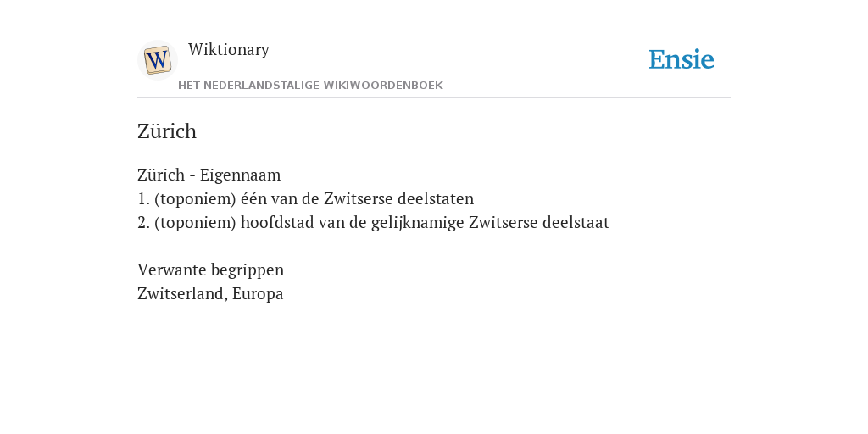This screenshot has width=868, height=434.
Task: Open the Ensie logo link
Action: [x=682, y=59]
